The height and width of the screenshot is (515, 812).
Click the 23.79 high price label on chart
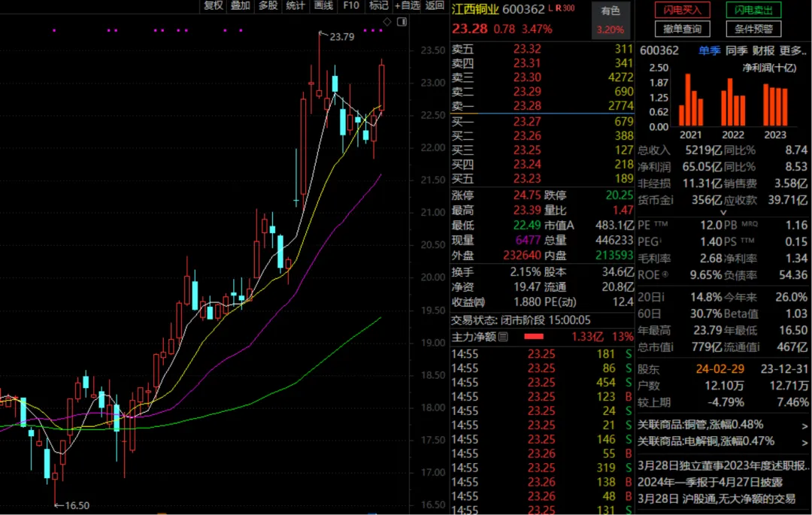point(342,37)
